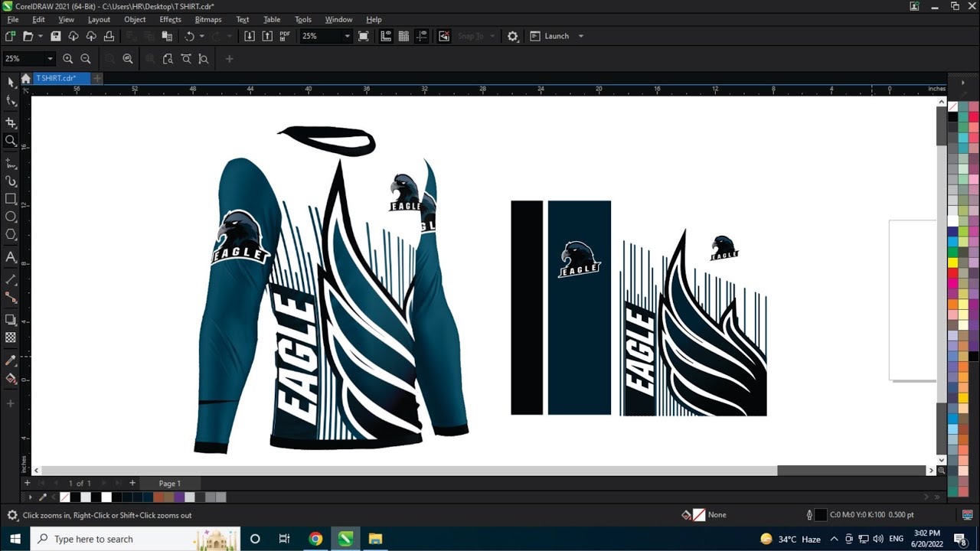
Task: Expand the Undo history dropdown arrow
Action: pos(202,36)
